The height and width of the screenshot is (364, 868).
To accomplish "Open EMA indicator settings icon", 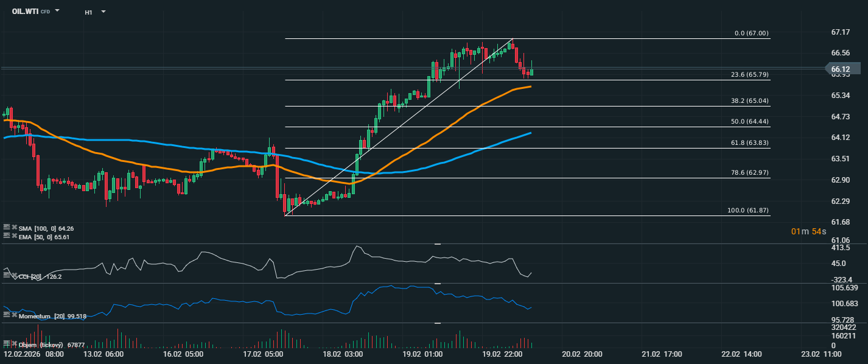I will [7, 236].
